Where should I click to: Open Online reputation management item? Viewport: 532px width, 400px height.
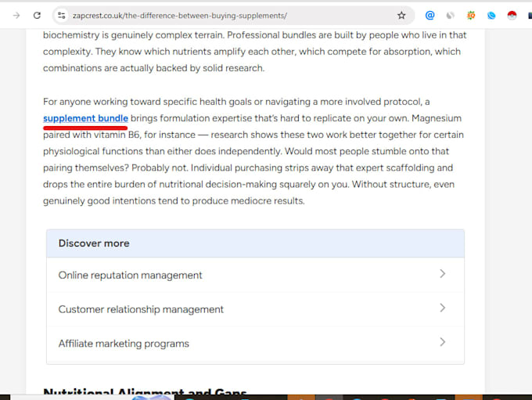(x=255, y=275)
